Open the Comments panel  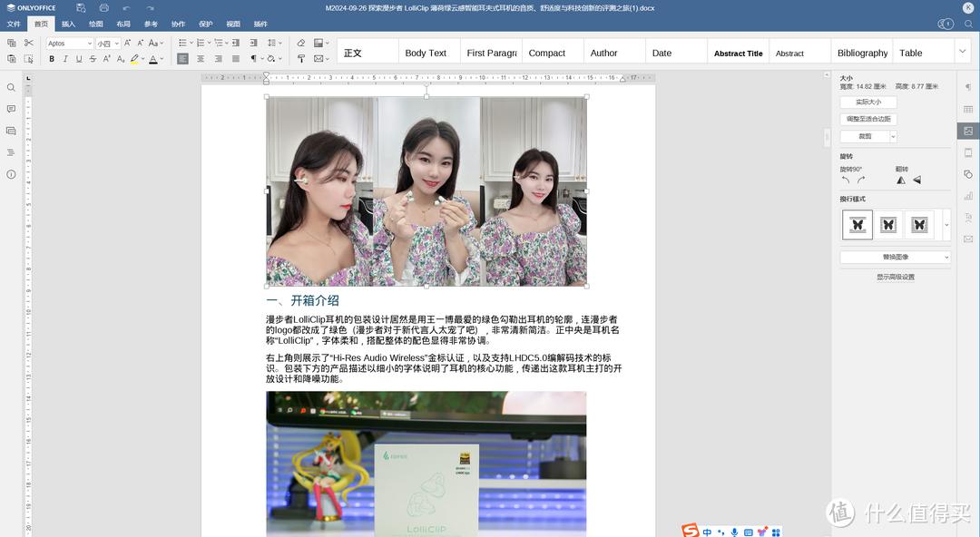10,109
